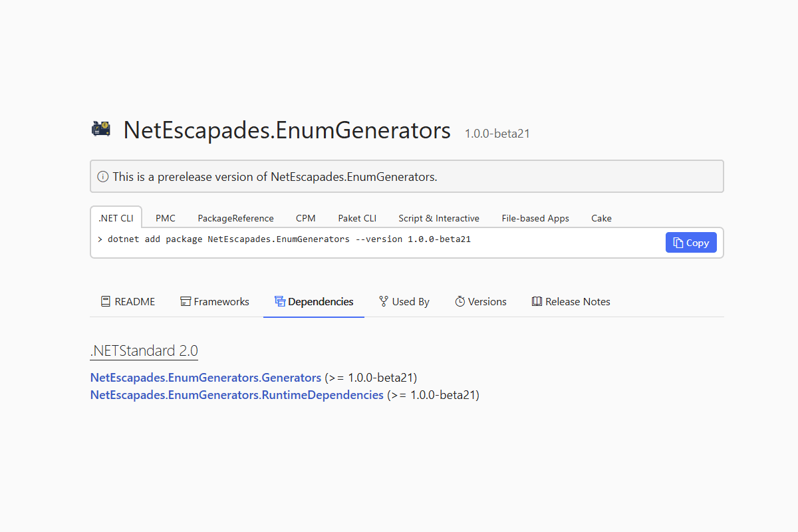Click the Frameworks window icon

186,302
